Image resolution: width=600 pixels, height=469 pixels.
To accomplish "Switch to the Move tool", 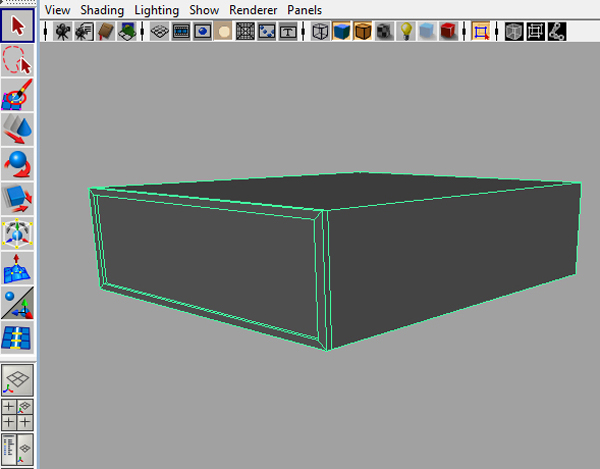I will pyautogui.click(x=18, y=129).
